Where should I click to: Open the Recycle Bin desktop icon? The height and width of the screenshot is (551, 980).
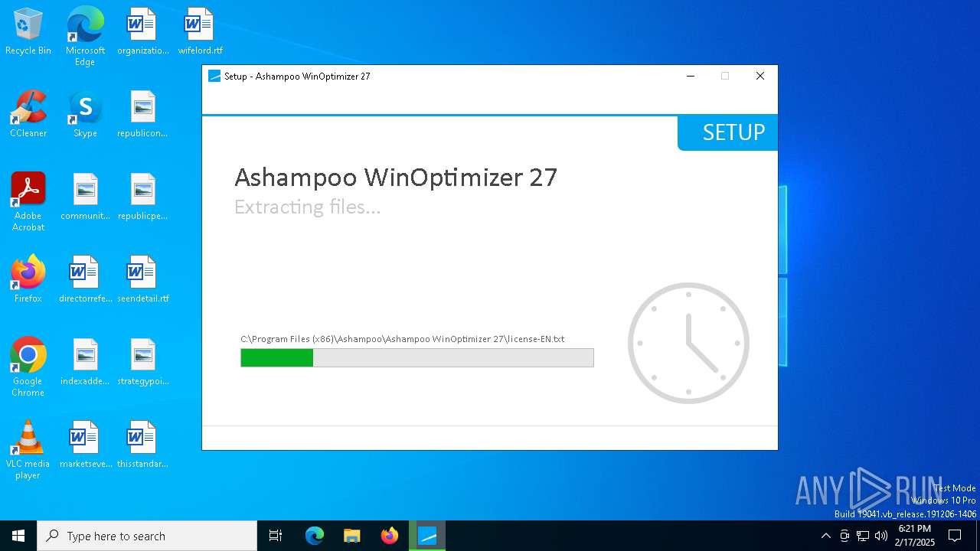coord(28,32)
